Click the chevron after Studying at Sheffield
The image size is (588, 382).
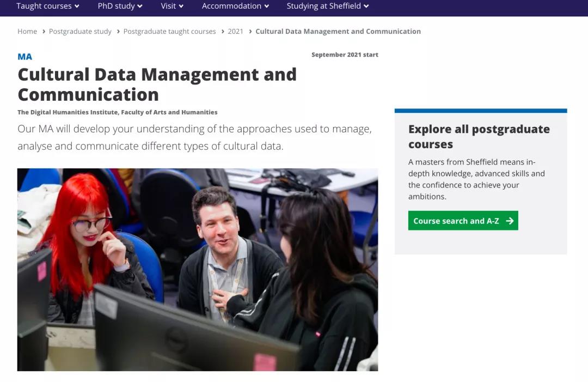(x=366, y=7)
